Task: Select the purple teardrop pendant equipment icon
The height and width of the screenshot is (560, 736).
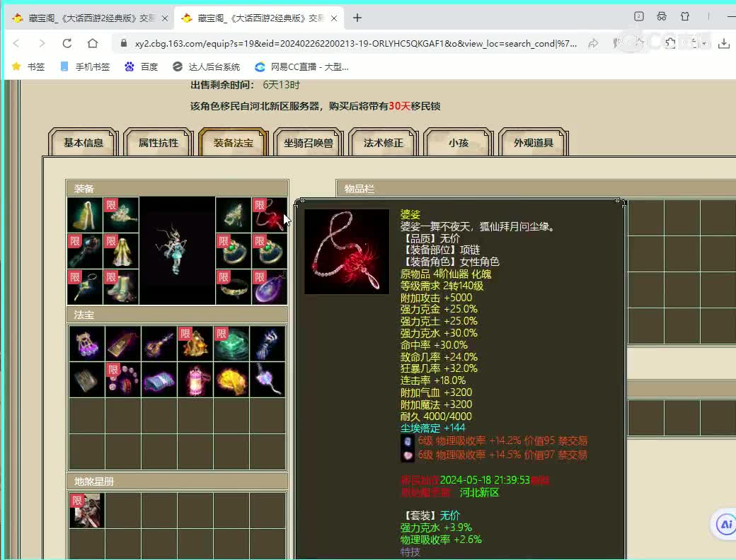Action: pos(270,287)
